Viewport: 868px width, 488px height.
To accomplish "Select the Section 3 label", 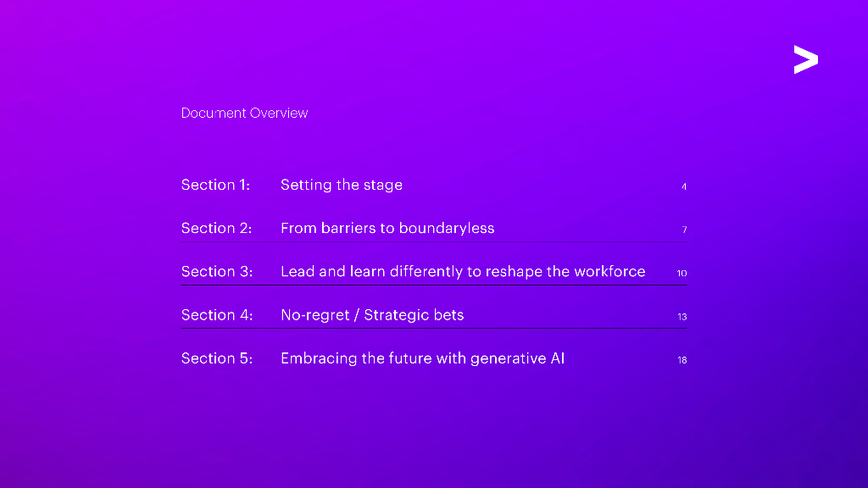I will (x=216, y=271).
